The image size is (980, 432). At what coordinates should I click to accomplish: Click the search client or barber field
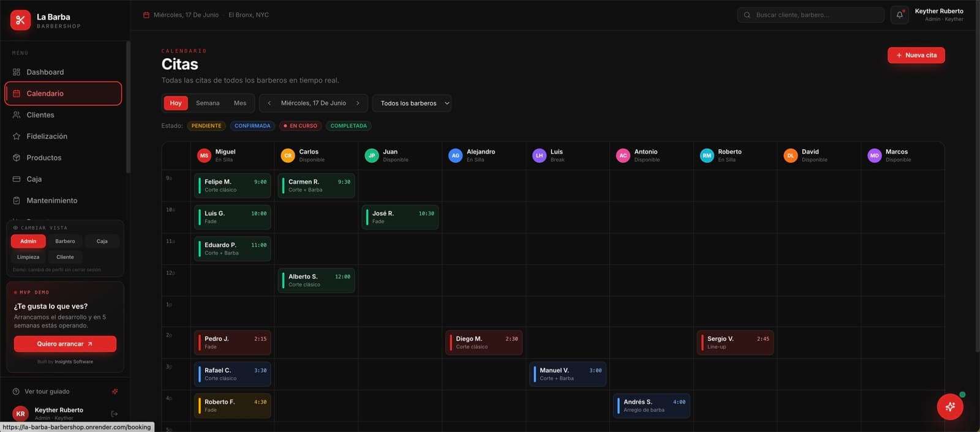coord(811,15)
